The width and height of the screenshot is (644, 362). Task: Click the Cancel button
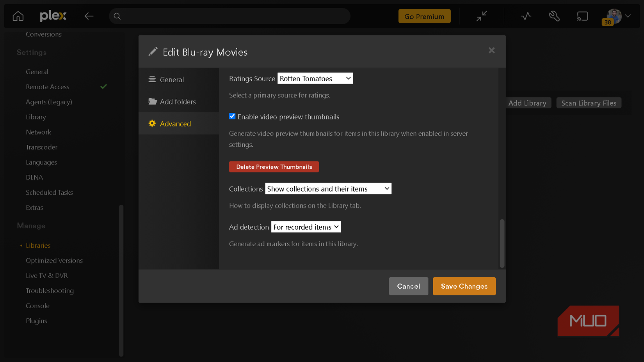point(408,286)
